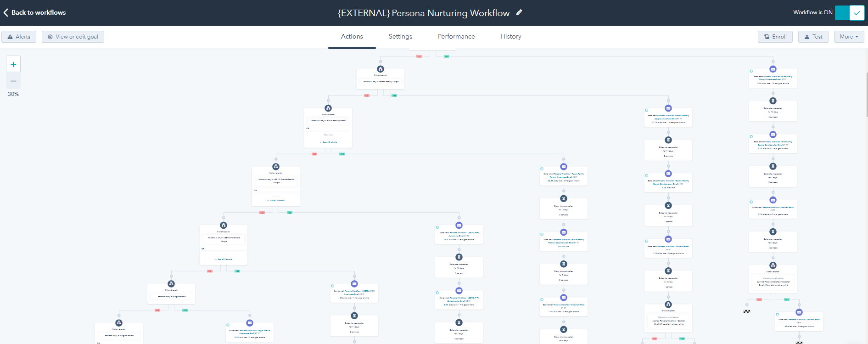The width and height of the screenshot is (868, 344).
Task: Click View or edit goal button
Action: pyautogui.click(x=73, y=37)
